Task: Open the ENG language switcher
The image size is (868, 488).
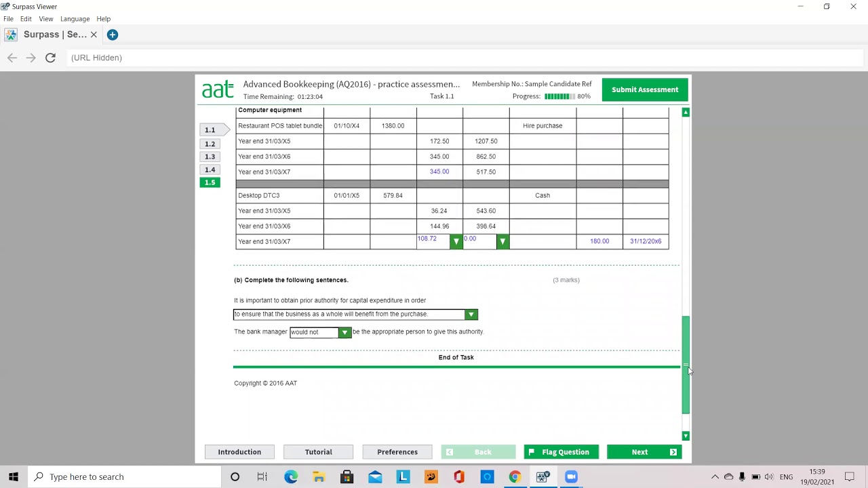Action: tap(787, 476)
